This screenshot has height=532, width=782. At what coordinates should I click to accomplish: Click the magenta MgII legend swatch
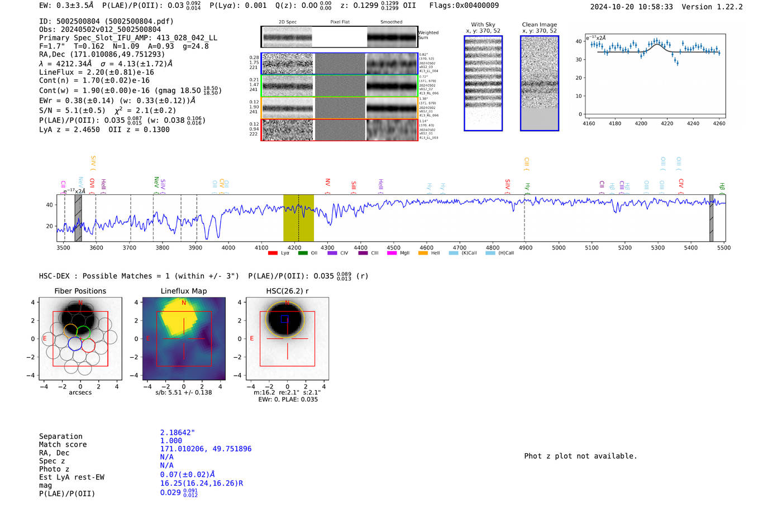pyautogui.click(x=392, y=253)
